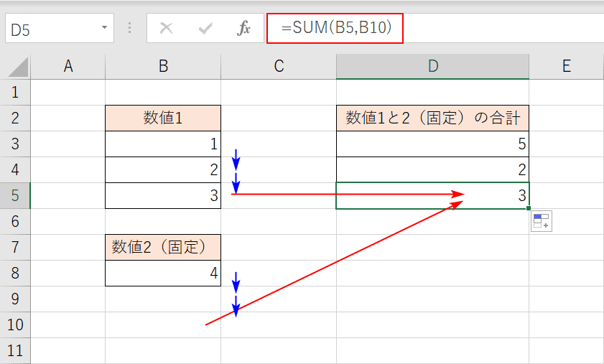Click cell D3 containing 5
604x364 pixels.
tap(432, 144)
